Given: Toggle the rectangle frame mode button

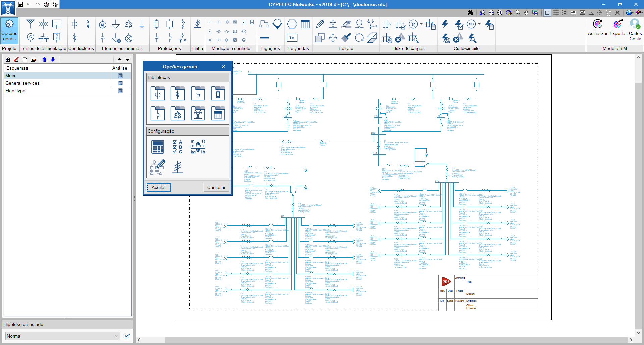Looking at the screenshot, I should pyautogui.click(x=547, y=13).
